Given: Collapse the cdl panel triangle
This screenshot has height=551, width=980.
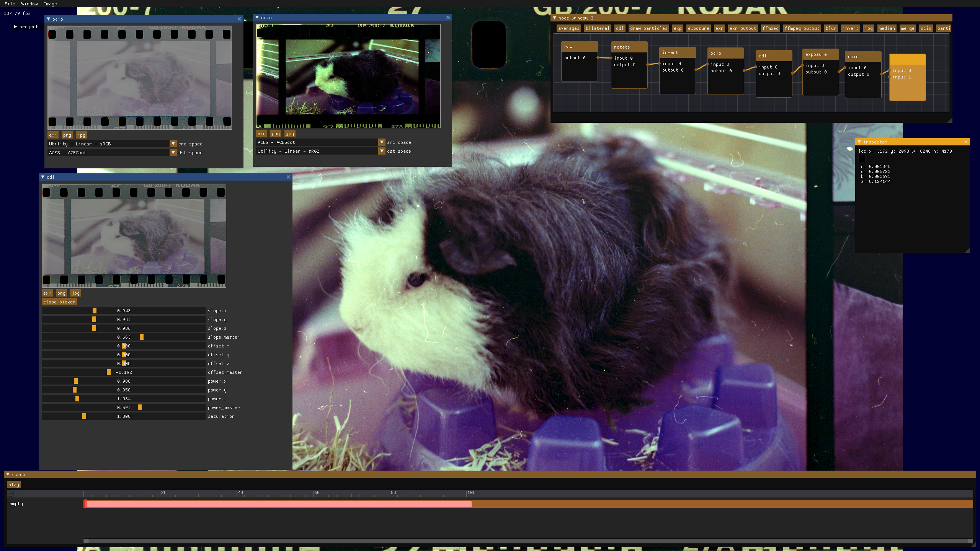Looking at the screenshot, I should [42, 177].
